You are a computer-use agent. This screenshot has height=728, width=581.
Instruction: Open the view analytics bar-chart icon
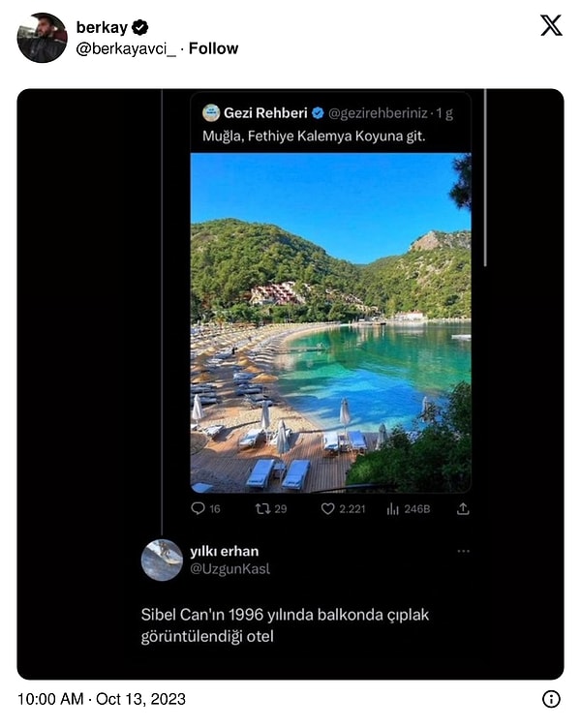(x=393, y=508)
